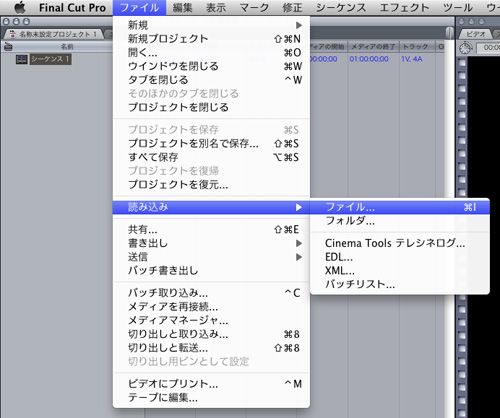The height and width of the screenshot is (418, 500).
Task: Expand the 読み込み submenu
Action: pyautogui.click(x=211, y=207)
